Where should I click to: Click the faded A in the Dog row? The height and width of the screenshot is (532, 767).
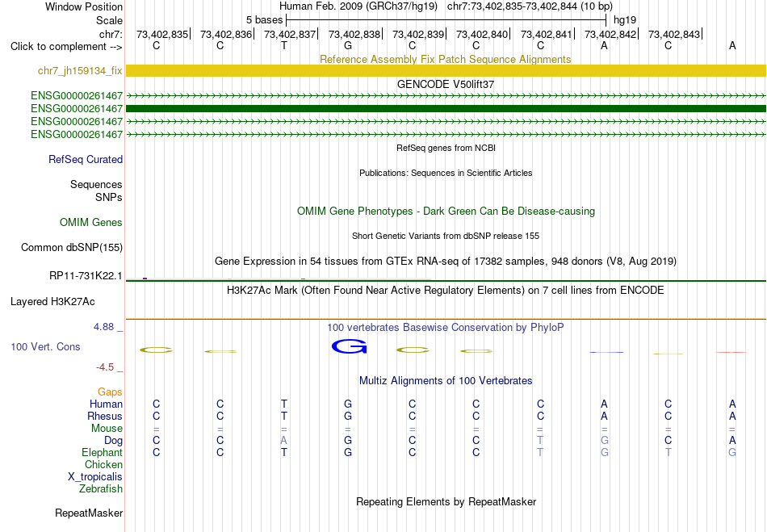click(283, 441)
